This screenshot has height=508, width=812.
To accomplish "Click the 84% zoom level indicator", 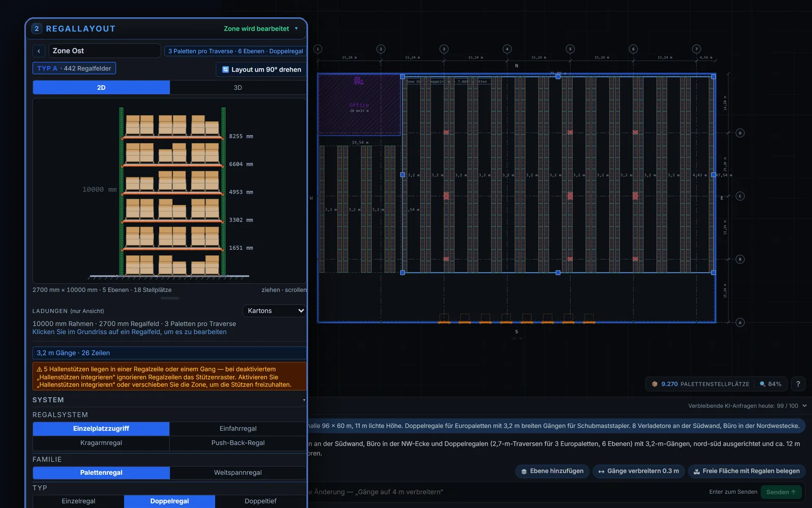I will coord(770,384).
